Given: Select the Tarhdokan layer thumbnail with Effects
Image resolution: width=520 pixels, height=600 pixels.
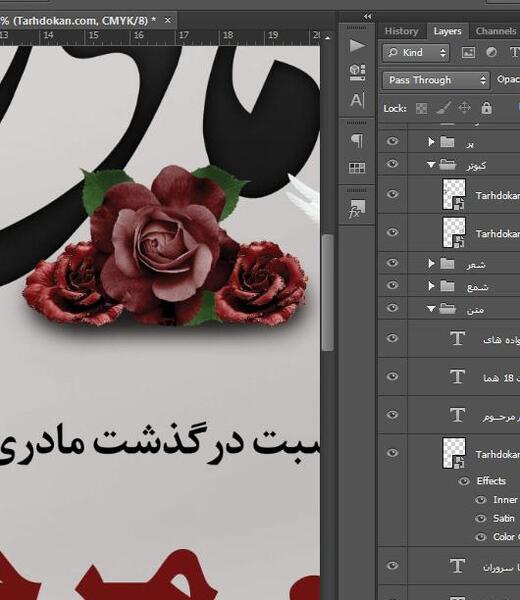Looking at the screenshot, I should (454, 453).
